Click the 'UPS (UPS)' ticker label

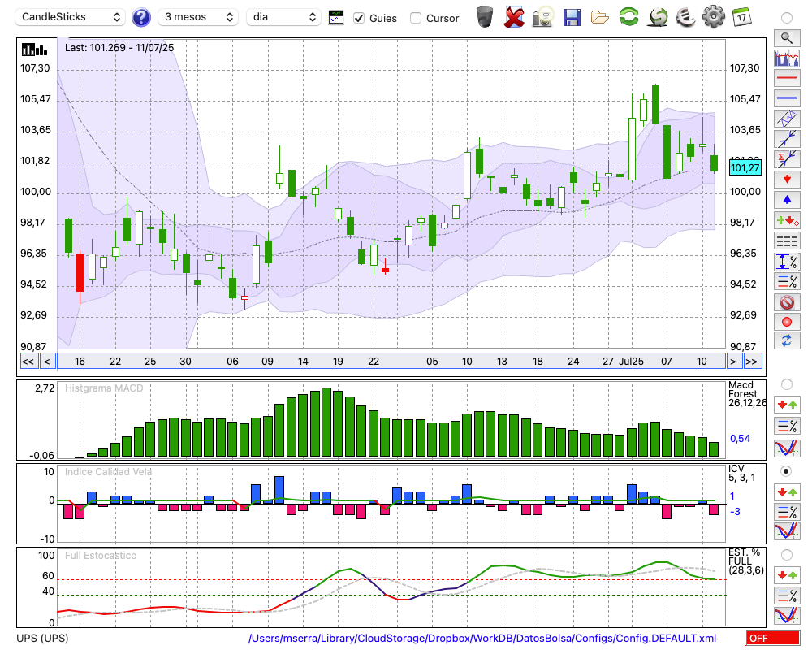[42, 638]
